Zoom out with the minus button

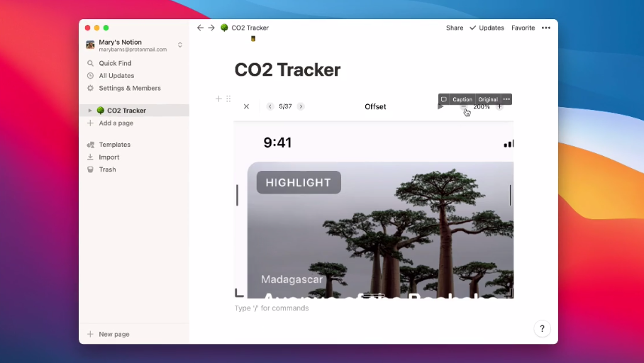463,107
